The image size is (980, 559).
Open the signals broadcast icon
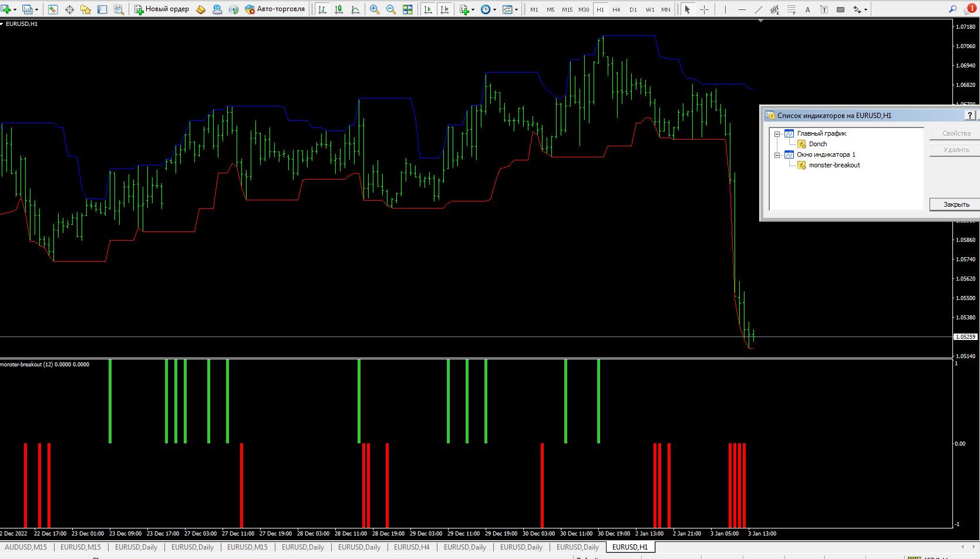point(234,9)
